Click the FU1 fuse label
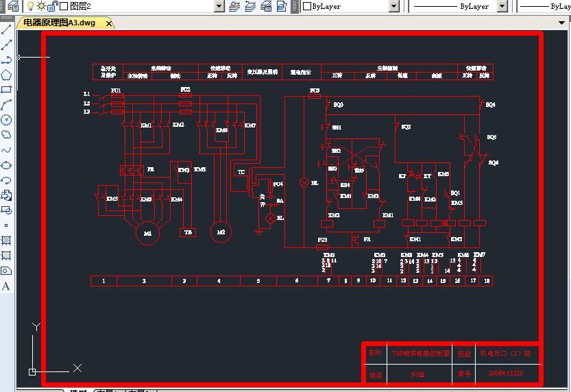 [116, 90]
